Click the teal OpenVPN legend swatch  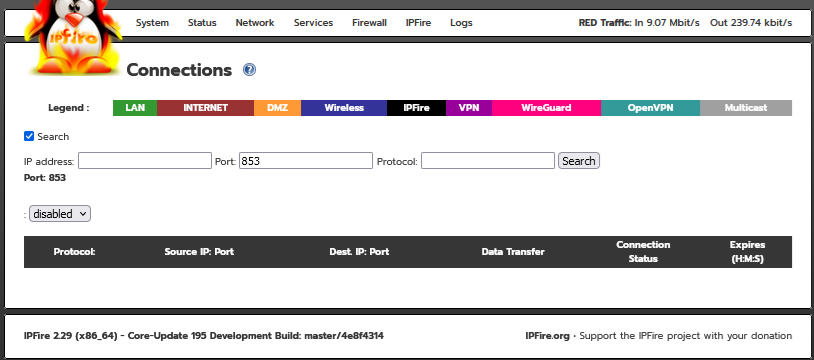[650, 108]
